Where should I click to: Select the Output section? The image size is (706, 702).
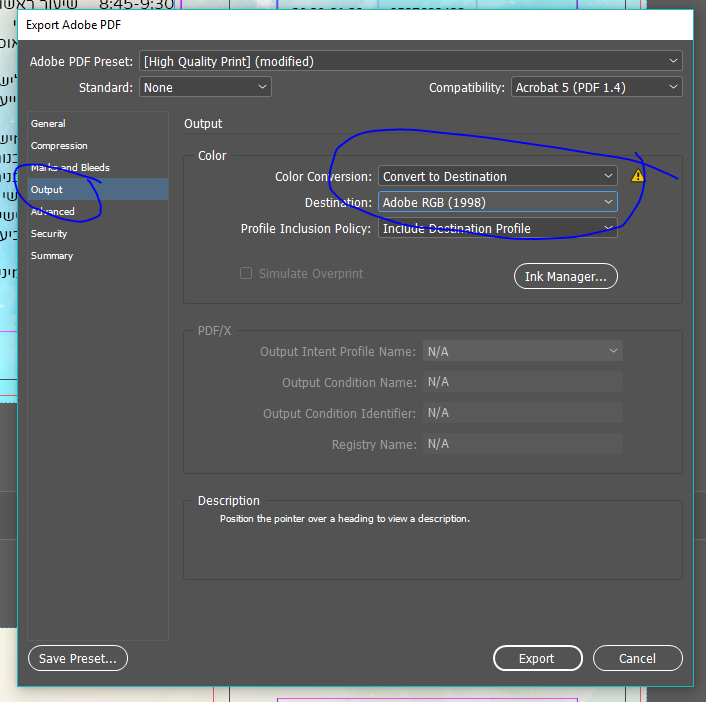point(98,189)
